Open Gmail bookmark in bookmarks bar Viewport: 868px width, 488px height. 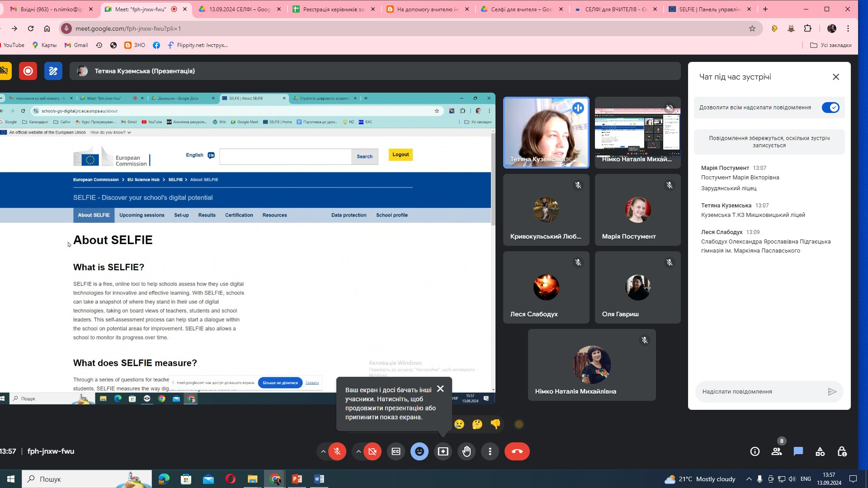(76, 45)
